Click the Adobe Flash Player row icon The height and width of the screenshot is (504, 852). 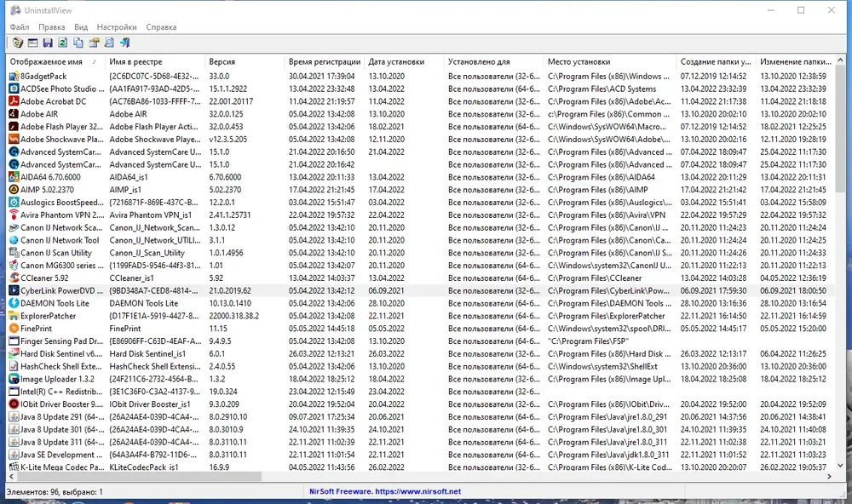point(14,127)
